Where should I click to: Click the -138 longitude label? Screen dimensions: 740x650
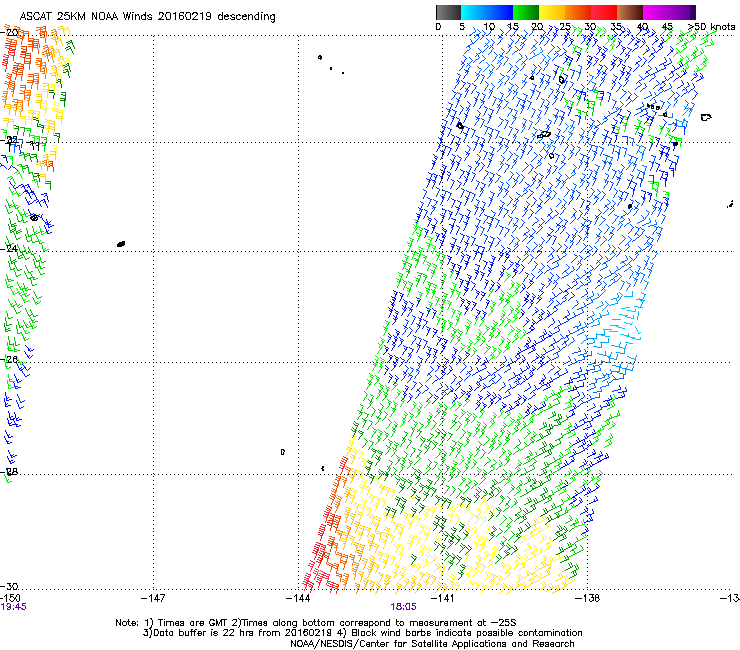tap(588, 598)
